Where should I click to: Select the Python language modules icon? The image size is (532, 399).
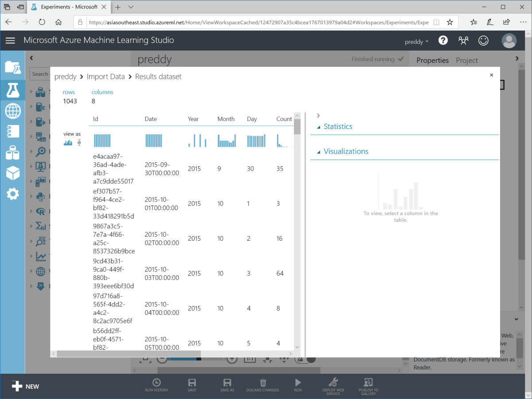coord(40,196)
